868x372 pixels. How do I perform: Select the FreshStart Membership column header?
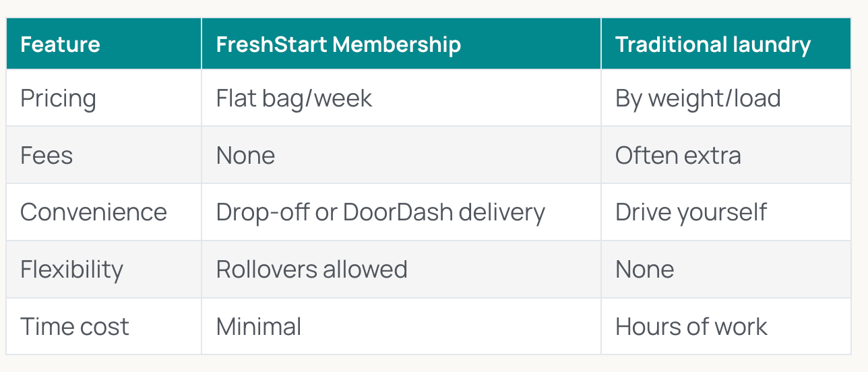click(338, 44)
